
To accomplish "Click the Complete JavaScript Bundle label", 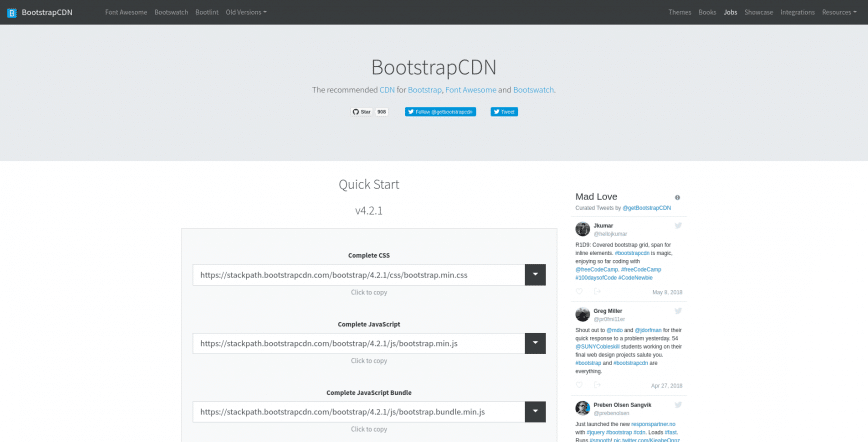I will pos(369,393).
